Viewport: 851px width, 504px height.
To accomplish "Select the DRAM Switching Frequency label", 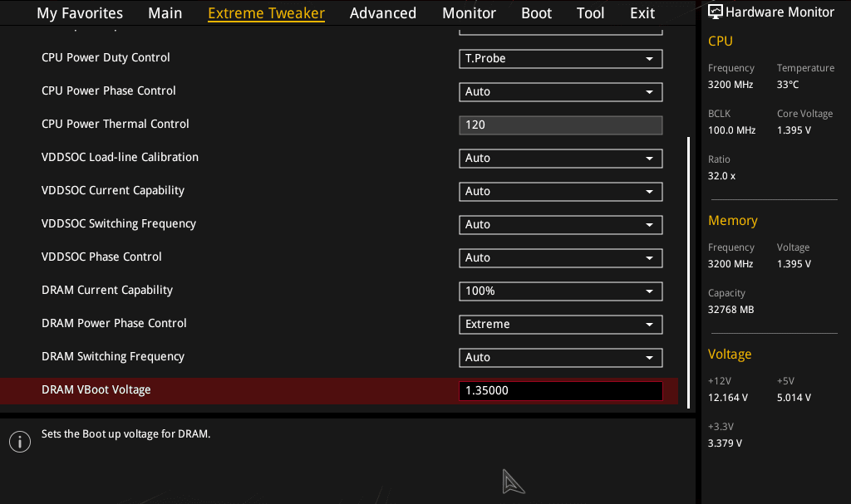I will [x=113, y=357].
